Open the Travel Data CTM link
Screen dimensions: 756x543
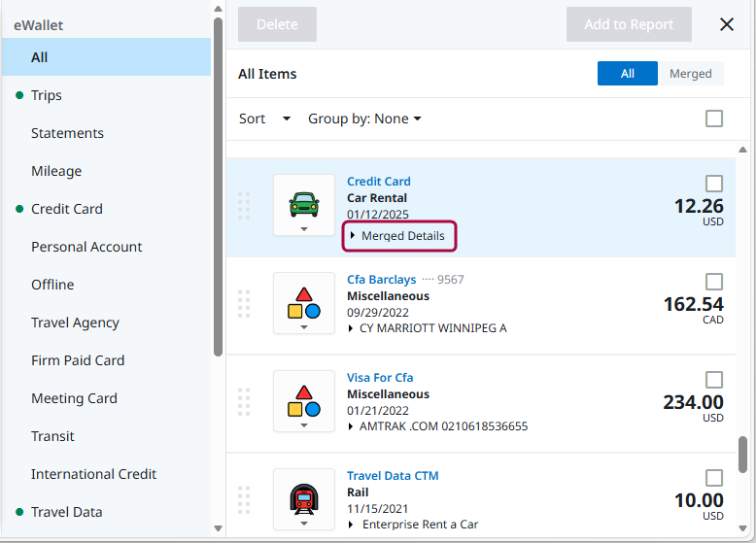tap(393, 476)
